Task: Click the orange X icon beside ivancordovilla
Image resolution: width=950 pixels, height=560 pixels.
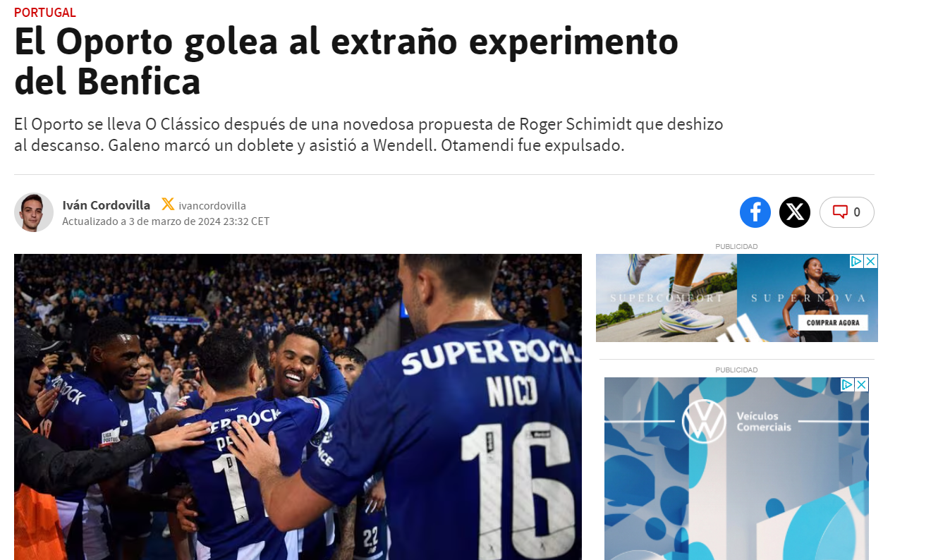Action: pos(168,205)
